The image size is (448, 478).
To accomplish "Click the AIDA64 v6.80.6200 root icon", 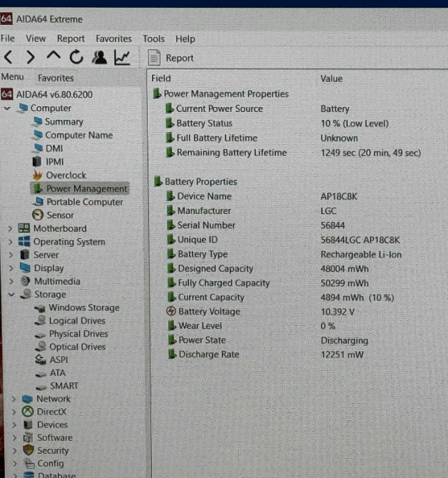I will pyautogui.click(x=6, y=94).
